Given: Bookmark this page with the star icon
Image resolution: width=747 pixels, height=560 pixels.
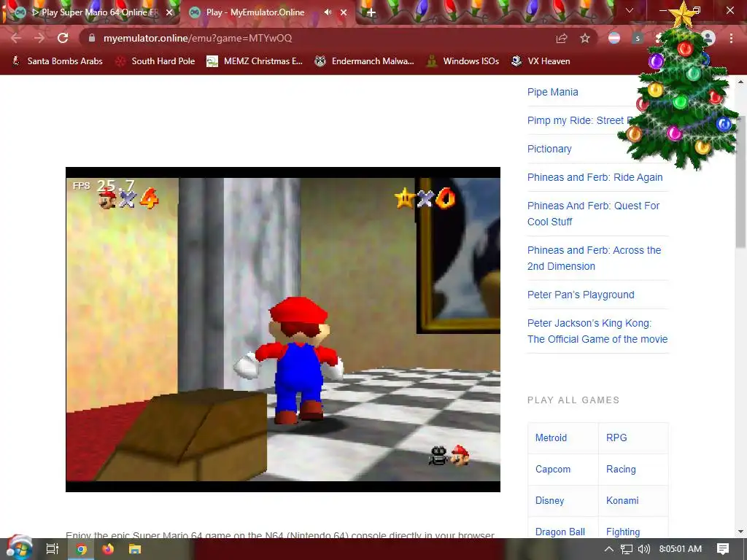Looking at the screenshot, I should point(585,38).
